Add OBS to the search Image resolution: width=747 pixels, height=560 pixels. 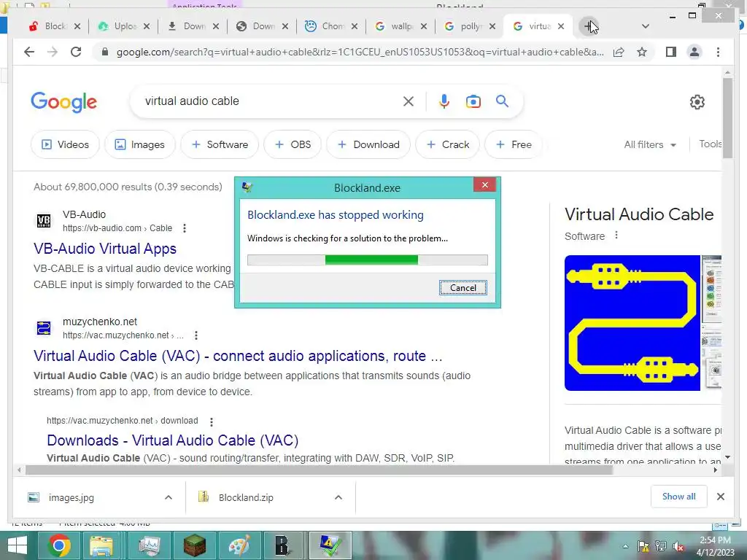pos(293,144)
